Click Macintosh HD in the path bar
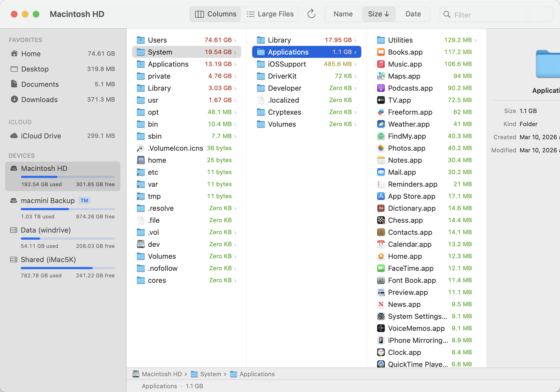Image resolution: width=560 pixels, height=392 pixels. pyautogui.click(x=157, y=374)
